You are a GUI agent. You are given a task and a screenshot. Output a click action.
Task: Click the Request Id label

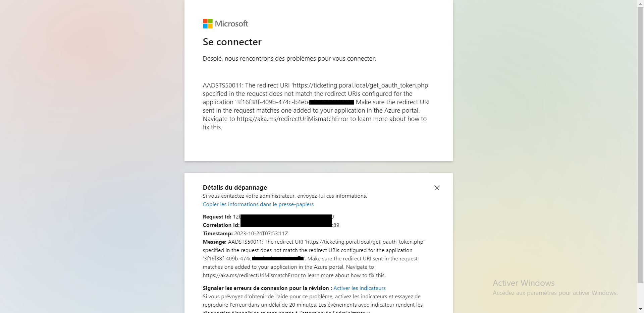point(217,217)
